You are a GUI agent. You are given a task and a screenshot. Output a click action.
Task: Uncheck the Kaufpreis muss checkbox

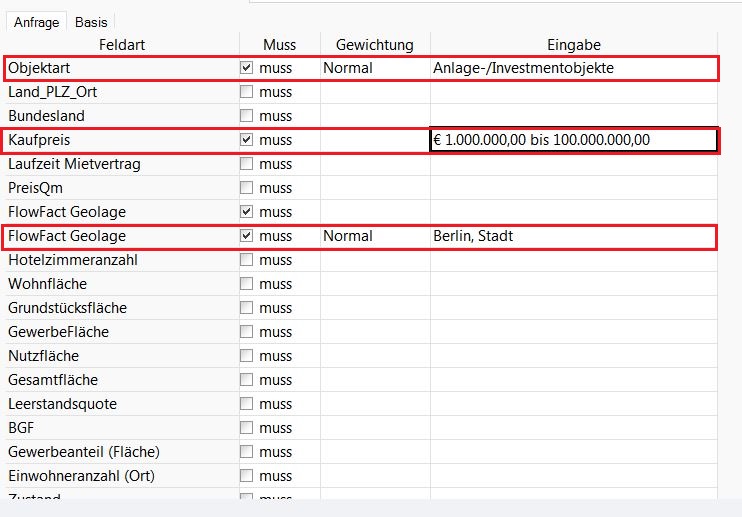247,140
